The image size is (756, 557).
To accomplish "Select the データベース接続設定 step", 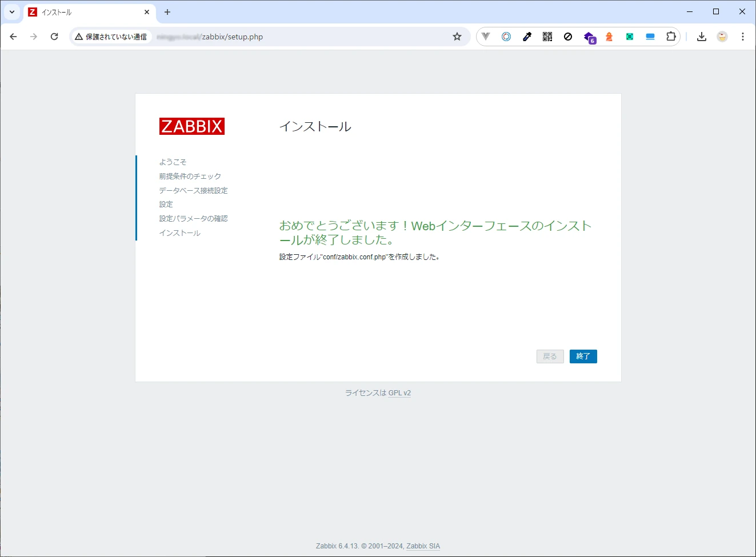I will [193, 191].
